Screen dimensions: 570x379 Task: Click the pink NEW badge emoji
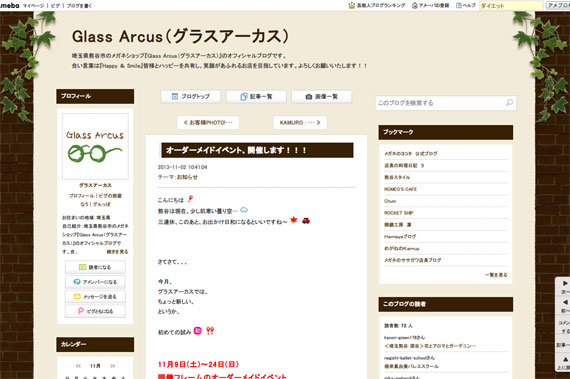(x=197, y=331)
